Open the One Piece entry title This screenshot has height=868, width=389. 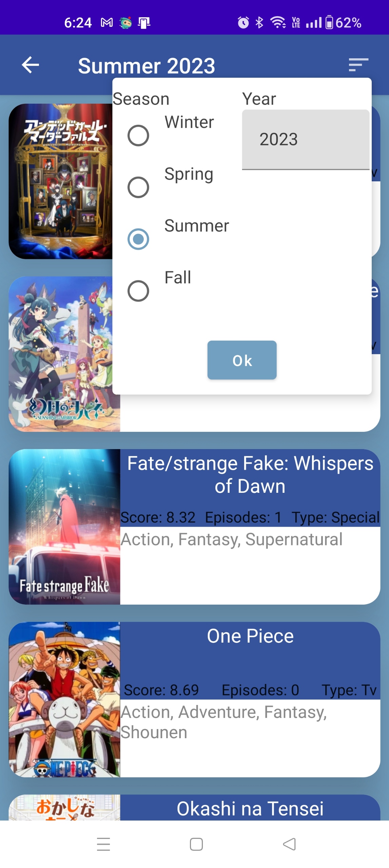coord(250,636)
